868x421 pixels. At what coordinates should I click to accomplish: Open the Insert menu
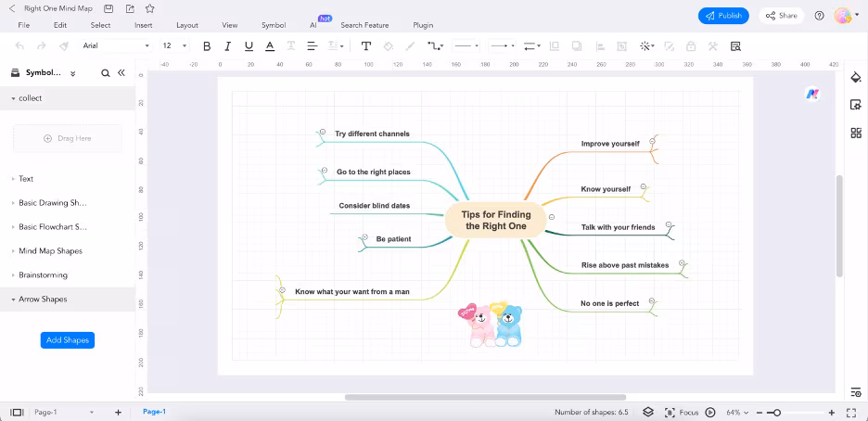(144, 25)
